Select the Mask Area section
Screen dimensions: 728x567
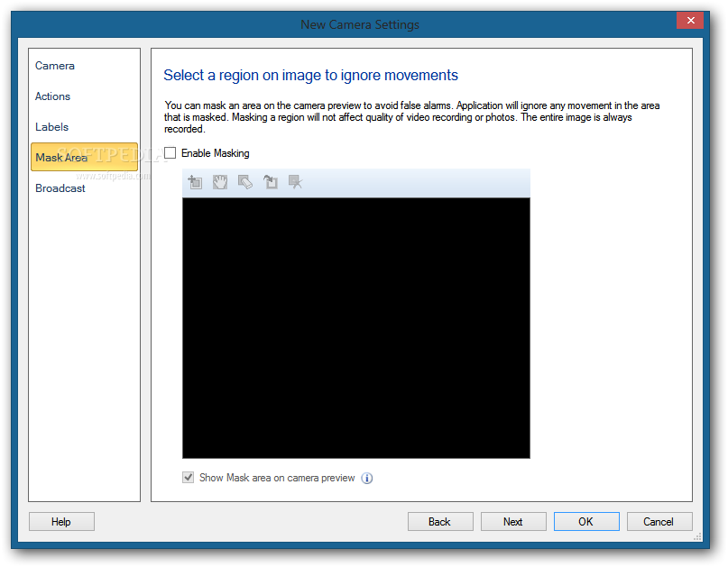pyautogui.click(x=85, y=157)
